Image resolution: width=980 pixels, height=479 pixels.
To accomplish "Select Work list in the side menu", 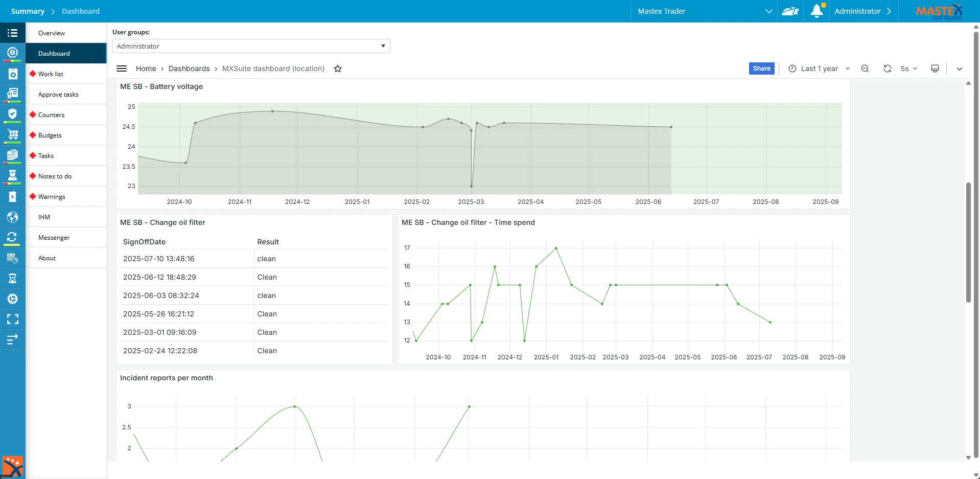I will (51, 74).
